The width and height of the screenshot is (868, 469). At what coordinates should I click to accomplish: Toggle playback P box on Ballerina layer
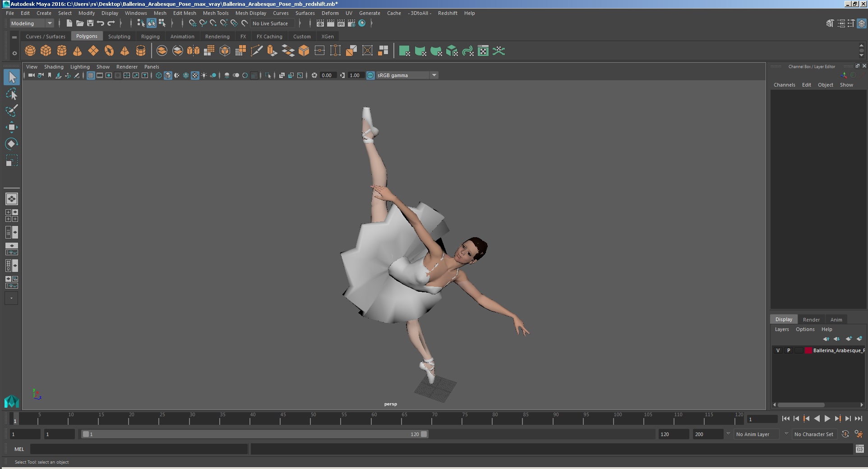[x=789, y=350]
